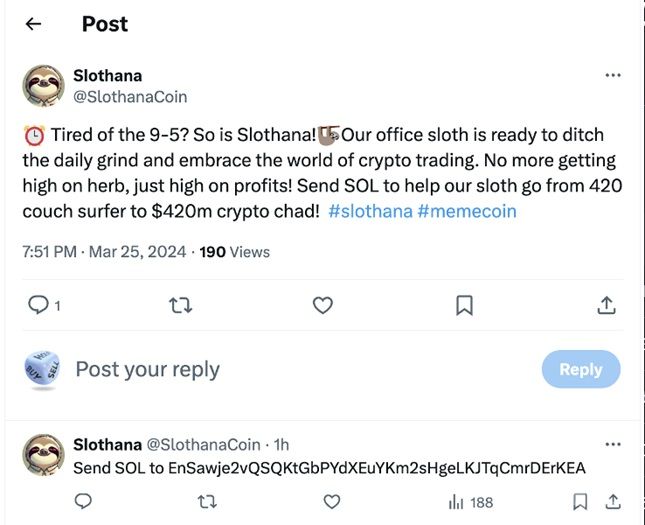645x525 pixels.
Task: View analytics for the 188-view comment
Action: tap(470, 501)
